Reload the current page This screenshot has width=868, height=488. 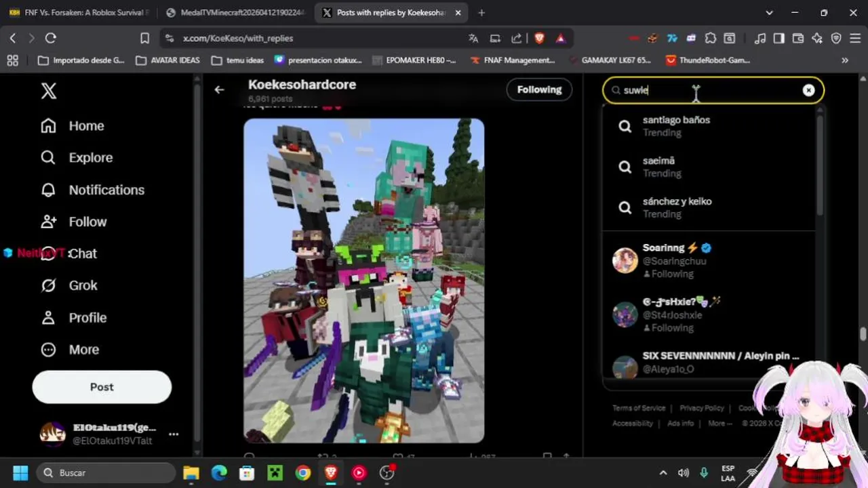(51, 39)
